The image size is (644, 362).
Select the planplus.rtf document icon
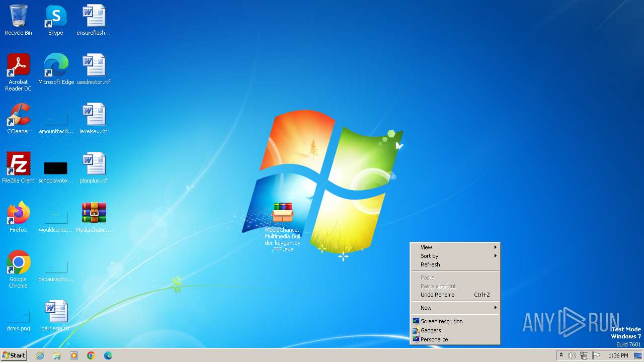point(94,168)
